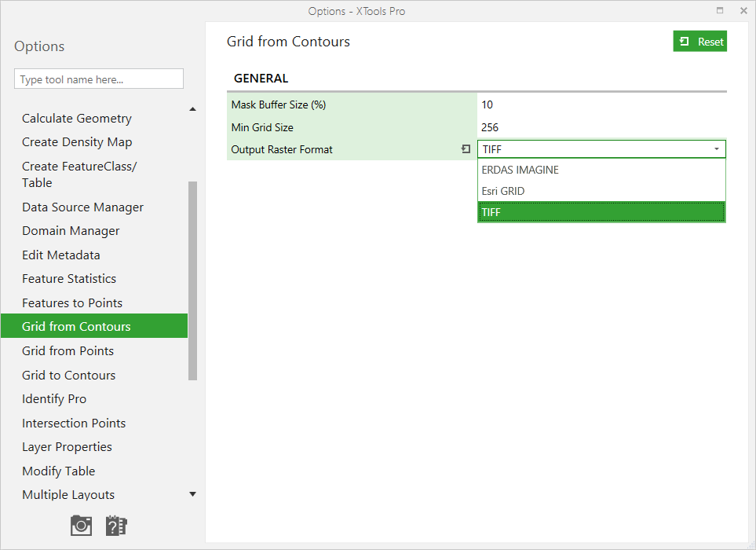Screen dimensions: 756x550
Task: Select the Feature Statistics tool entry
Action: pyautogui.click(x=68, y=278)
